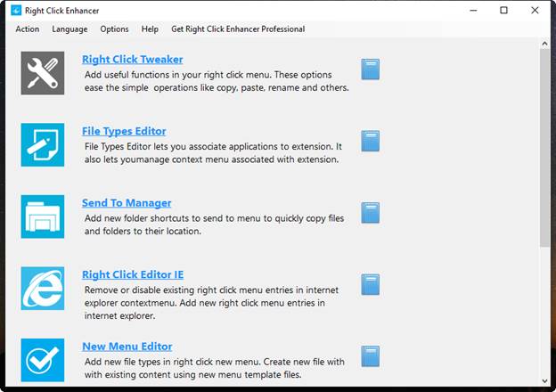Open Get Right Click Enhancer Professional menu
Viewport: 556px width, 392px height.
tap(238, 29)
